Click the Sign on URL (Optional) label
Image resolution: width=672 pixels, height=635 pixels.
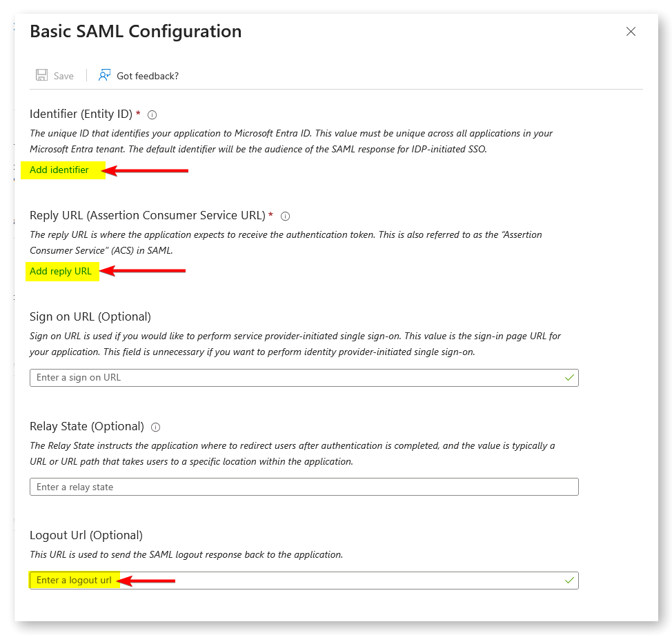click(90, 317)
